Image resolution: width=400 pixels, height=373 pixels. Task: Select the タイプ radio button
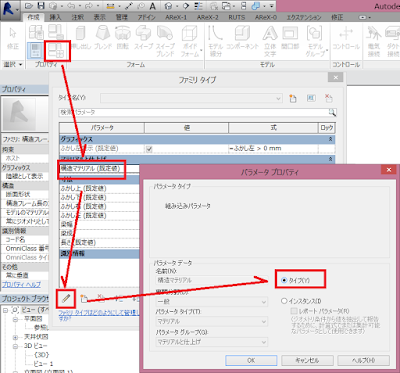pos(284,280)
